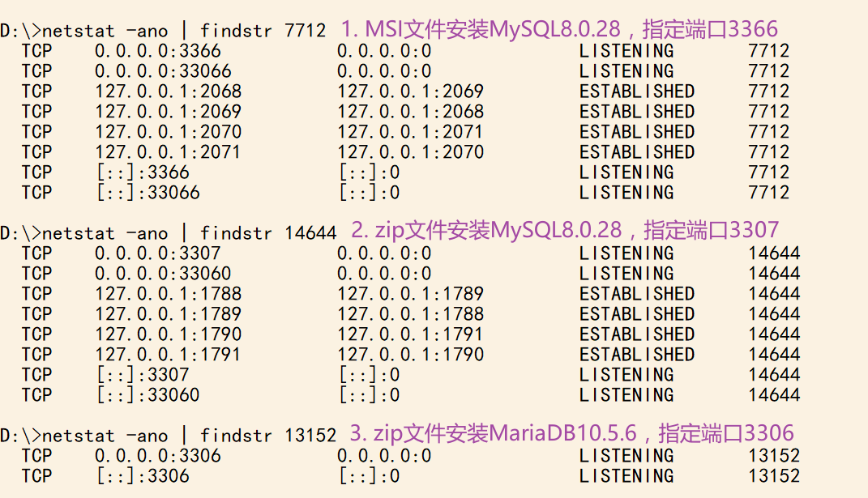This screenshot has width=868, height=498.
Task: Select the IPv6 local address [::]:3306
Action: click(143, 476)
